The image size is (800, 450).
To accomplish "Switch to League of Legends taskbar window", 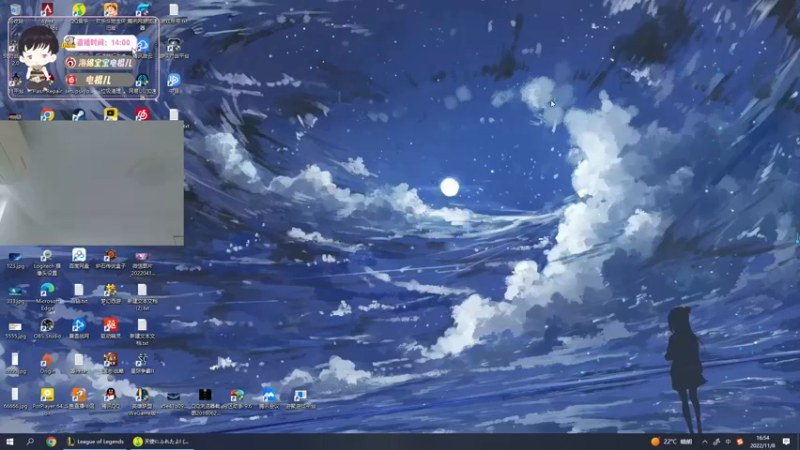I will pyautogui.click(x=95, y=441).
